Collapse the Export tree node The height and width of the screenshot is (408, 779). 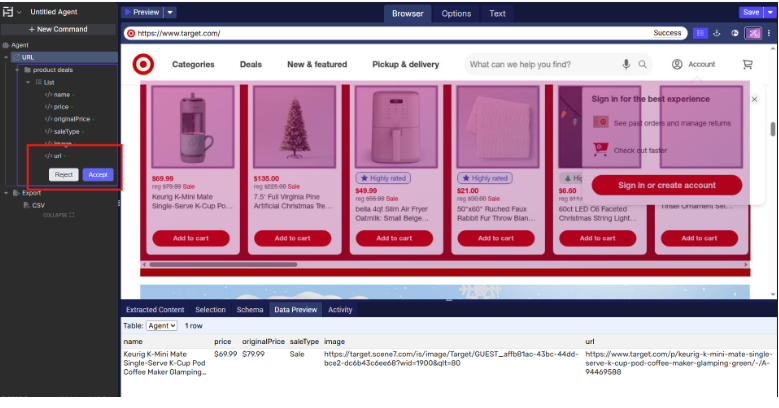coord(6,192)
